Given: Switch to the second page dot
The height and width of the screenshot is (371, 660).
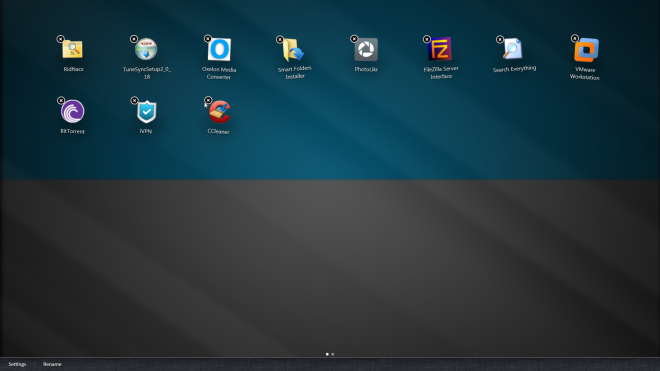Looking at the screenshot, I should 333,354.
